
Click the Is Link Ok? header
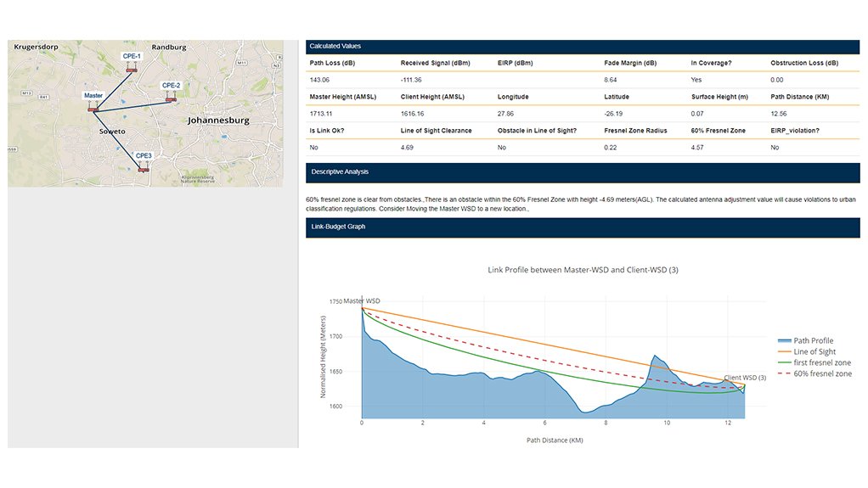click(x=327, y=131)
